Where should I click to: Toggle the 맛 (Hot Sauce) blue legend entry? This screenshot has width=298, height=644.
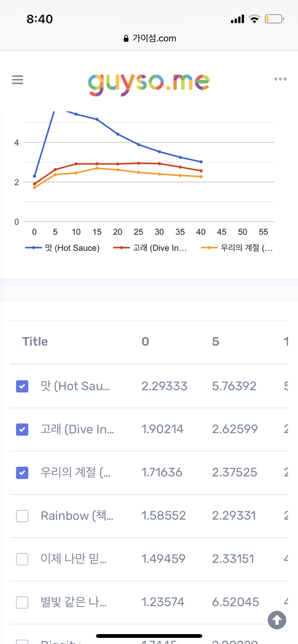click(62, 248)
